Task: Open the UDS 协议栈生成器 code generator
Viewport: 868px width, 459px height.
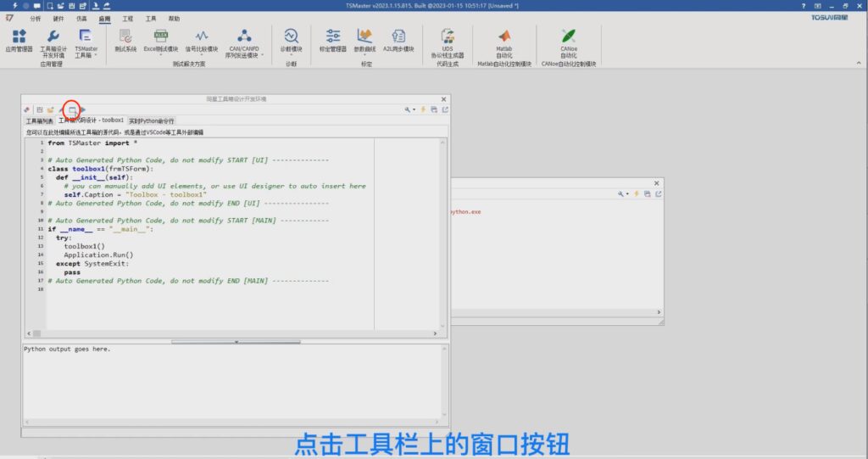Action: tap(448, 39)
